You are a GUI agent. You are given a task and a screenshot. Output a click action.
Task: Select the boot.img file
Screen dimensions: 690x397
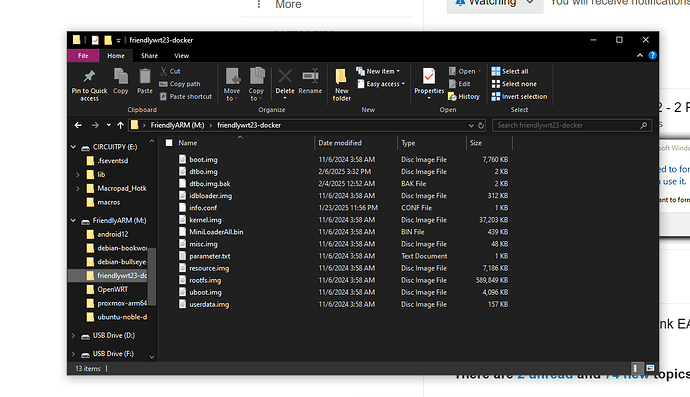[x=198, y=160]
